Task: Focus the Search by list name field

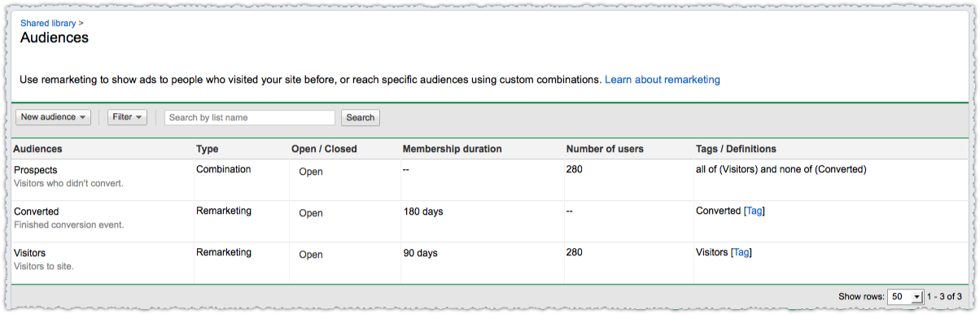Action: (x=250, y=117)
